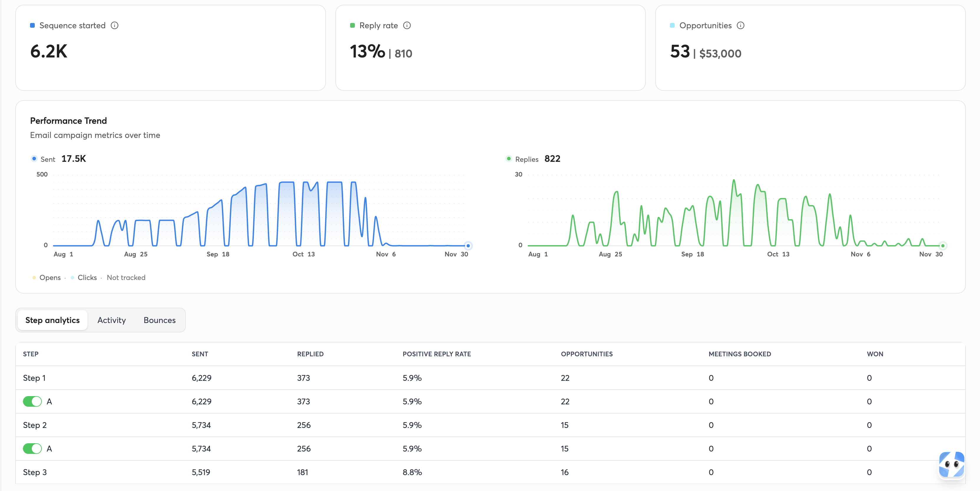
Task: Select the Step 1 row label
Action: [34, 378]
